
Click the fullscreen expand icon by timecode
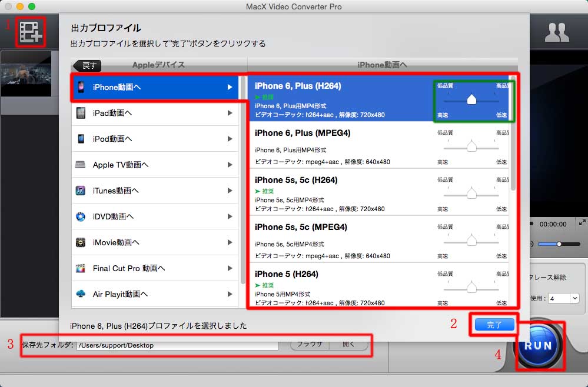(582, 222)
